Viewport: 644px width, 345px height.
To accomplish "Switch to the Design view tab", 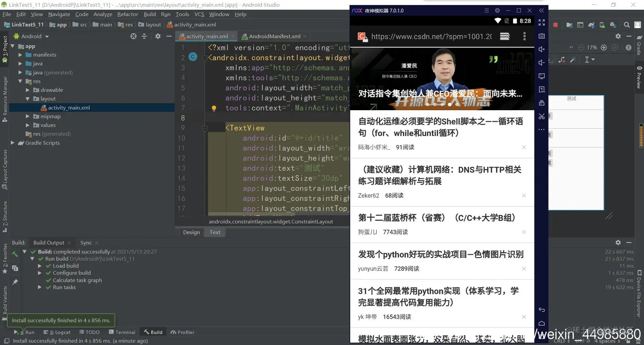I will (x=191, y=232).
